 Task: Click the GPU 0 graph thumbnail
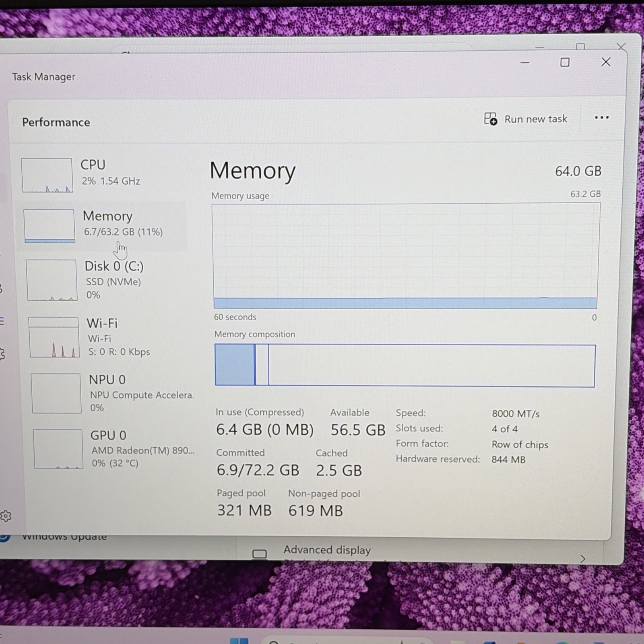58,449
